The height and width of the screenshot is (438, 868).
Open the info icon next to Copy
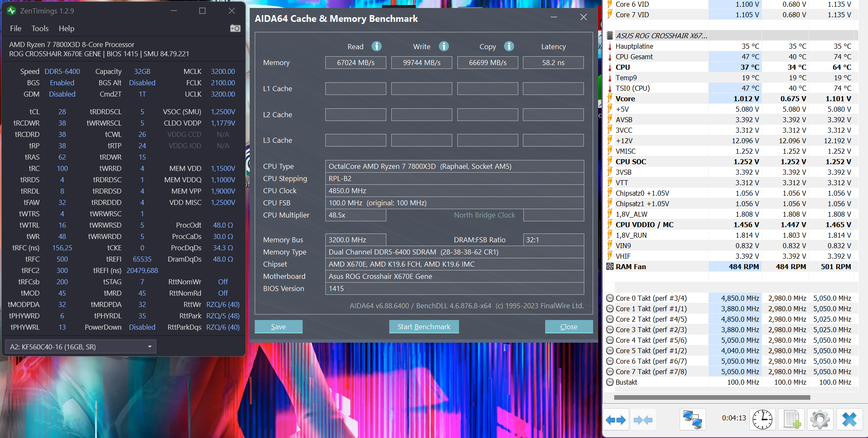coord(509,46)
